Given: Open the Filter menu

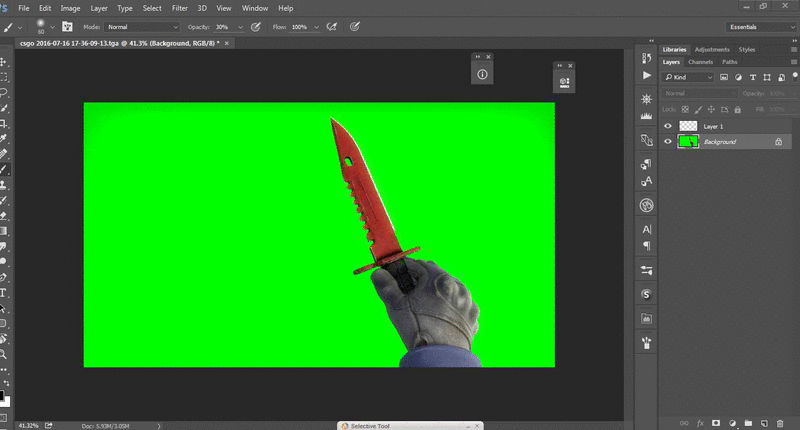Looking at the screenshot, I should click(180, 8).
